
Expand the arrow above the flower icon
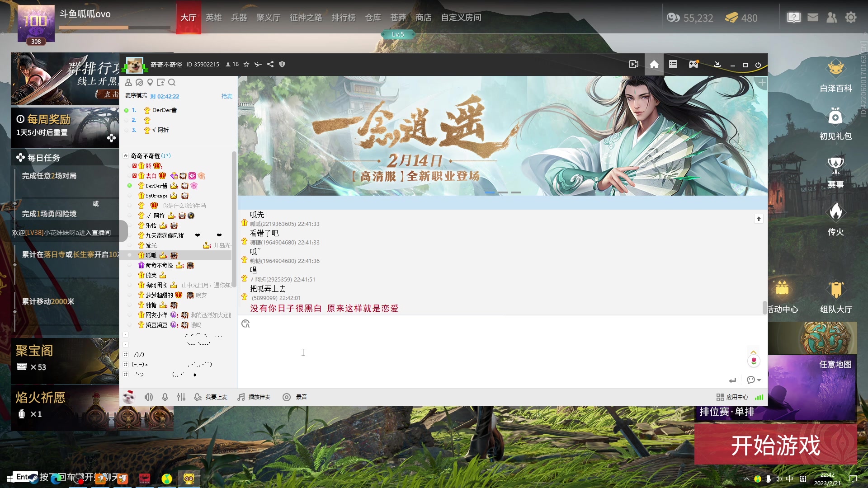[753, 352]
